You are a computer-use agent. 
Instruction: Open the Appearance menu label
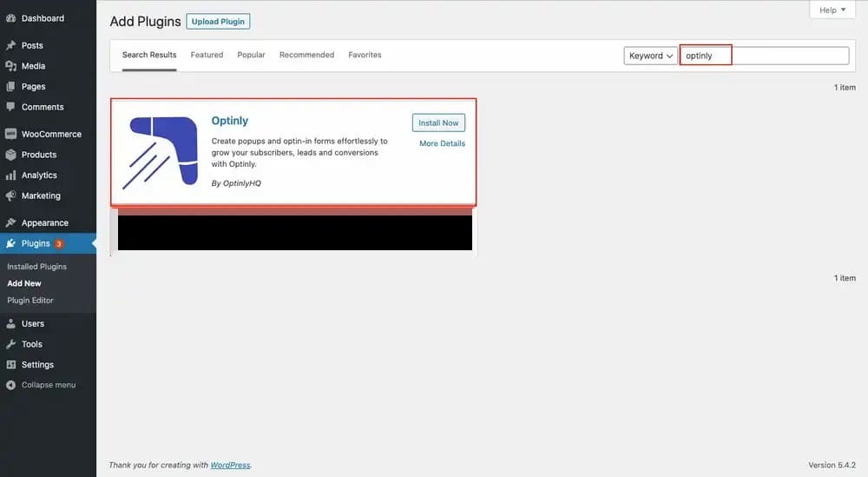[x=45, y=222]
